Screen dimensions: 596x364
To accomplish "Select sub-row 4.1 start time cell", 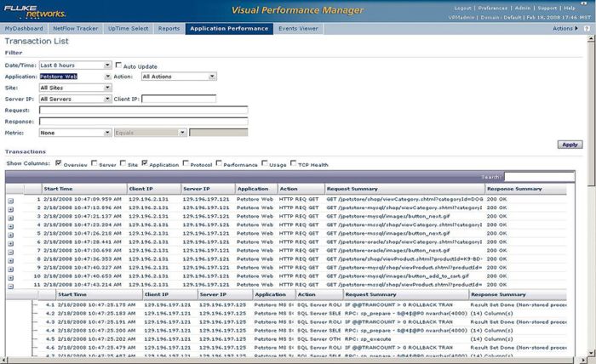I will tap(96, 304).
